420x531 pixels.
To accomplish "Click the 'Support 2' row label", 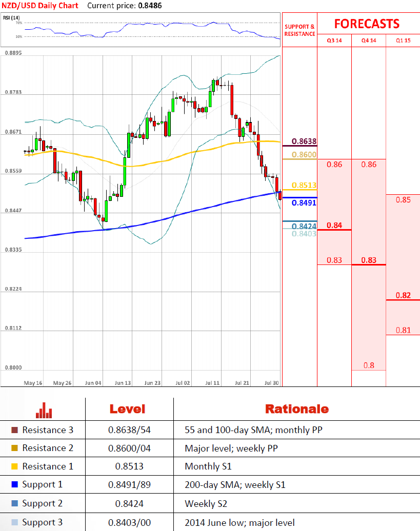I will click(x=43, y=503).
